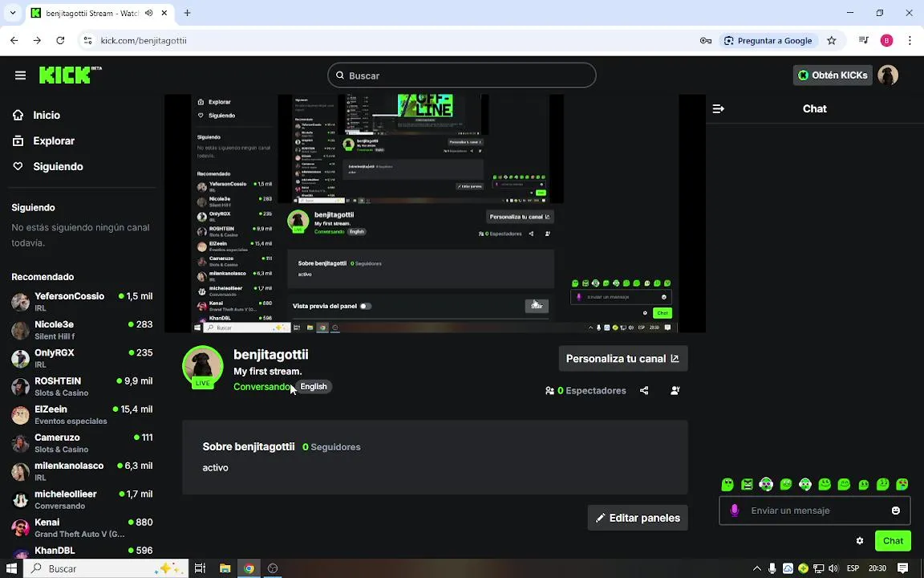
Task: Click Personaliza tu canal button
Action: coord(623,359)
